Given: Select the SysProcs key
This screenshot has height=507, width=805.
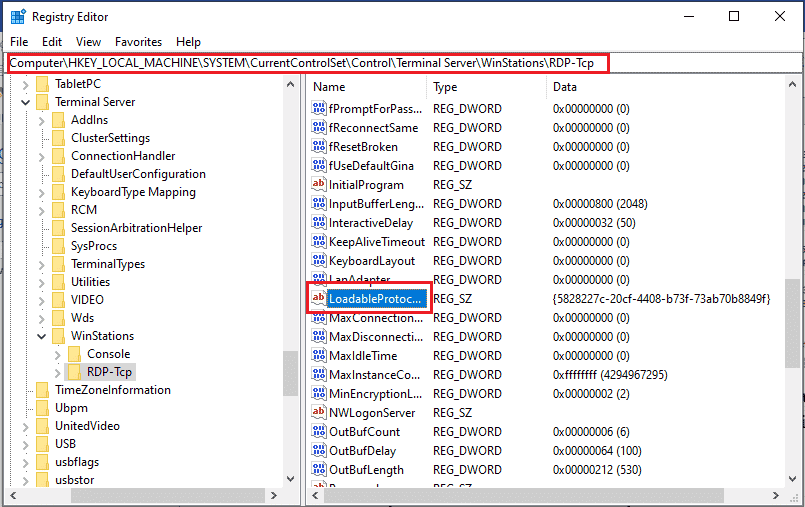Looking at the screenshot, I should [x=94, y=245].
